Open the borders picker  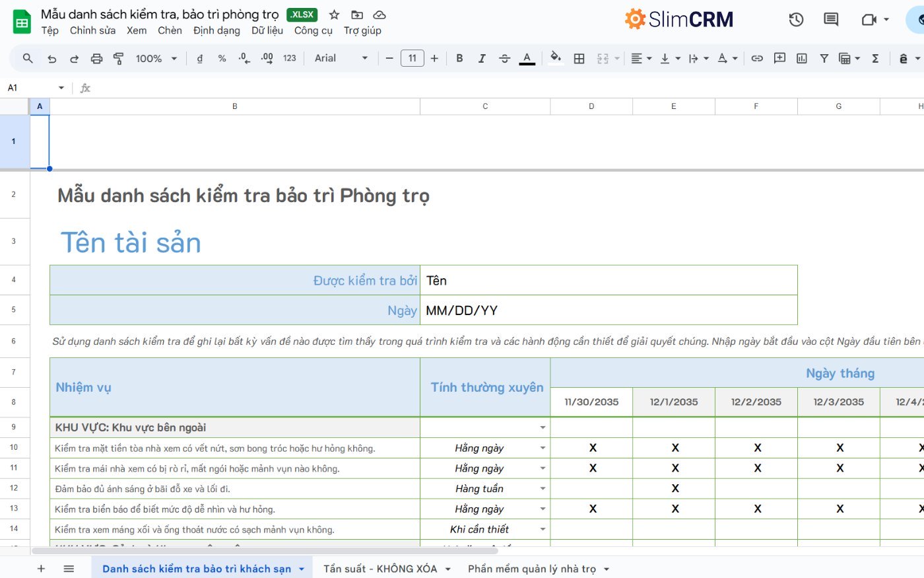(x=579, y=58)
